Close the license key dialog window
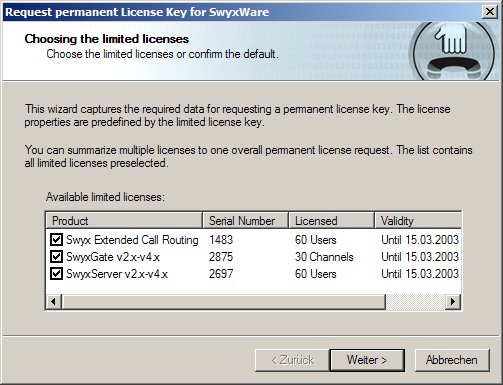The image size is (503, 385). coord(490,12)
